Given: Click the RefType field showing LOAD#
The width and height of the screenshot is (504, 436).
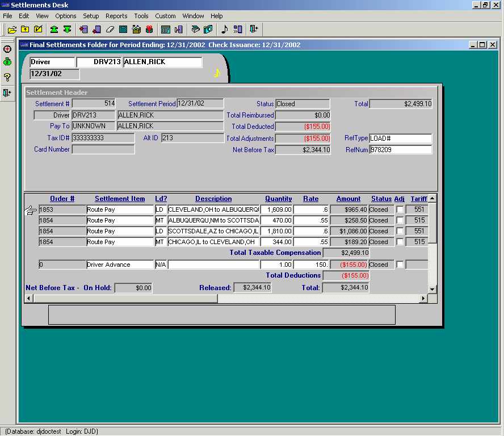Looking at the screenshot, I should (400, 139).
